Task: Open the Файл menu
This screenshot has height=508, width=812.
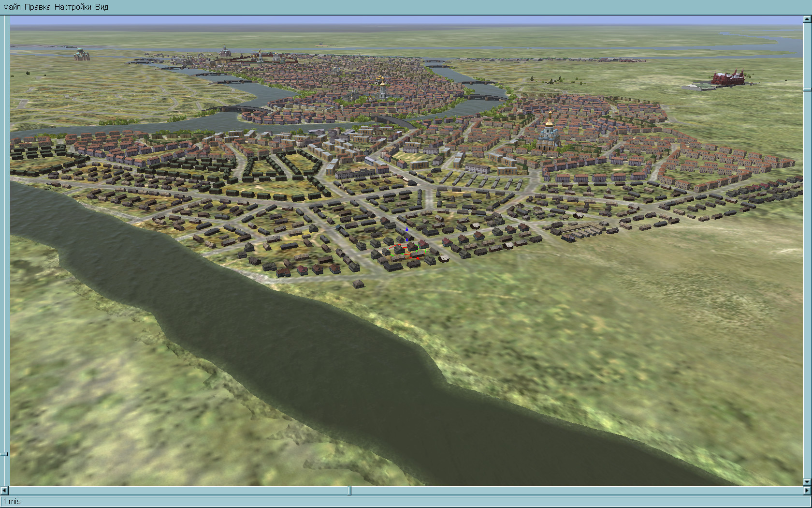Action: (12, 7)
